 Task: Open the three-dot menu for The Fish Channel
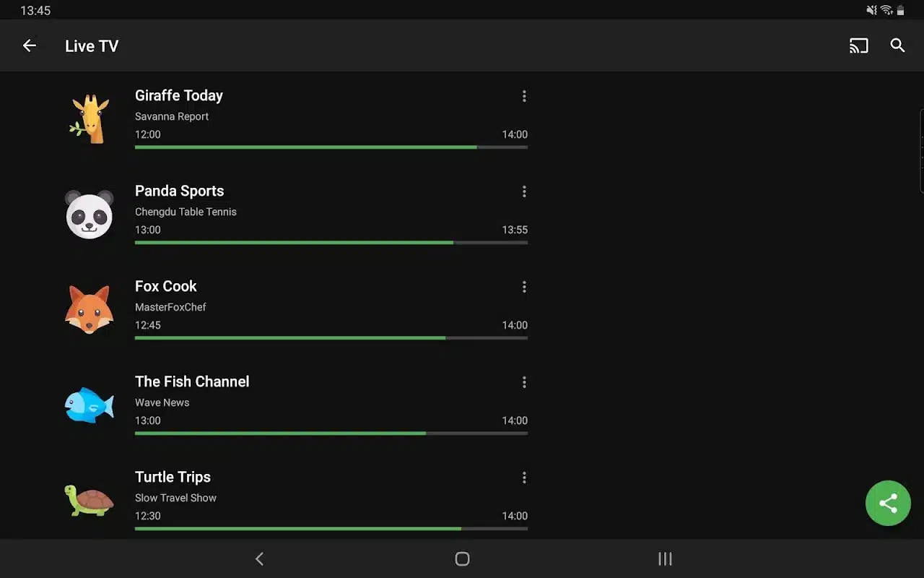[524, 382]
